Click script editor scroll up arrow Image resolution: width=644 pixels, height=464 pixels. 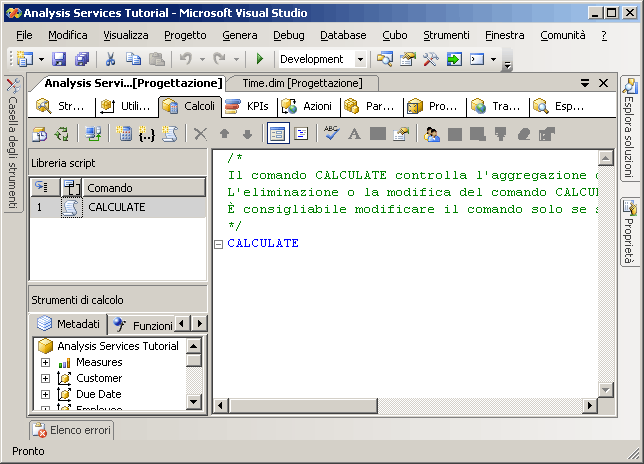click(606, 158)
